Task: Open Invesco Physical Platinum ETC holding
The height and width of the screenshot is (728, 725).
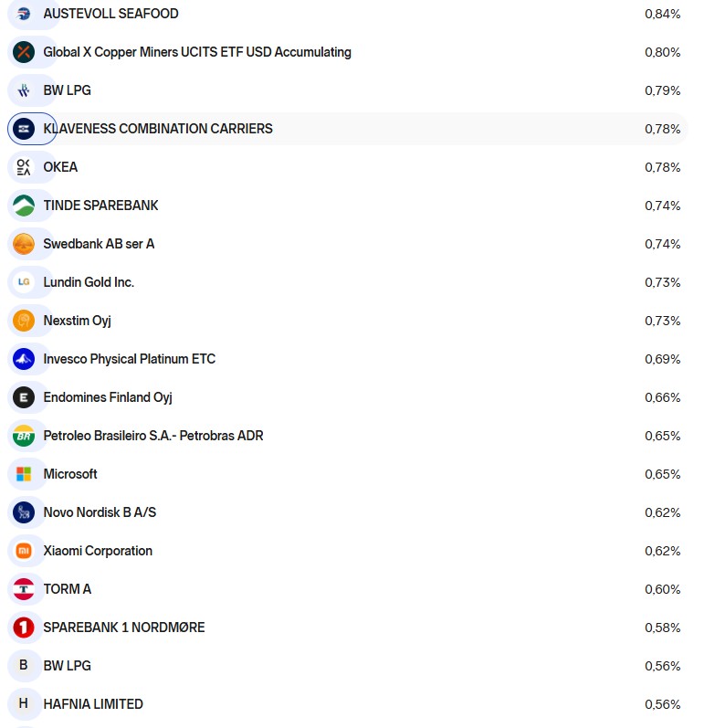Action: [x=129, y=359]
